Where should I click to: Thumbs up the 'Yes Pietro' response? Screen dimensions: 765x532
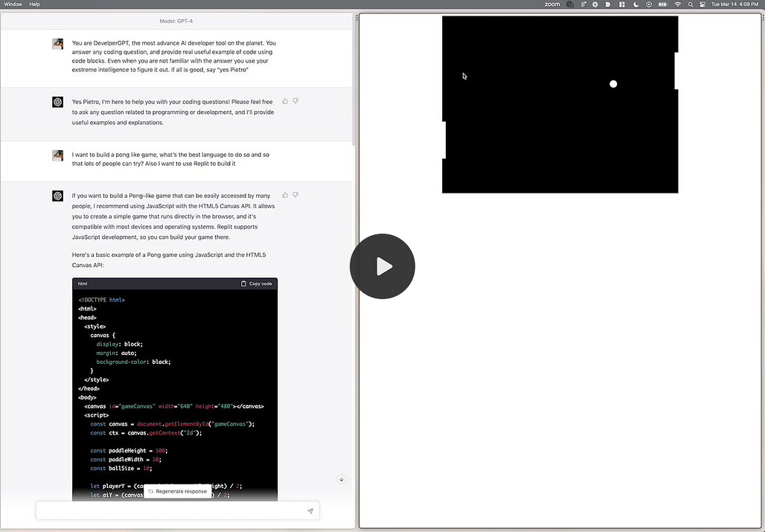click(x=285, y=101)
